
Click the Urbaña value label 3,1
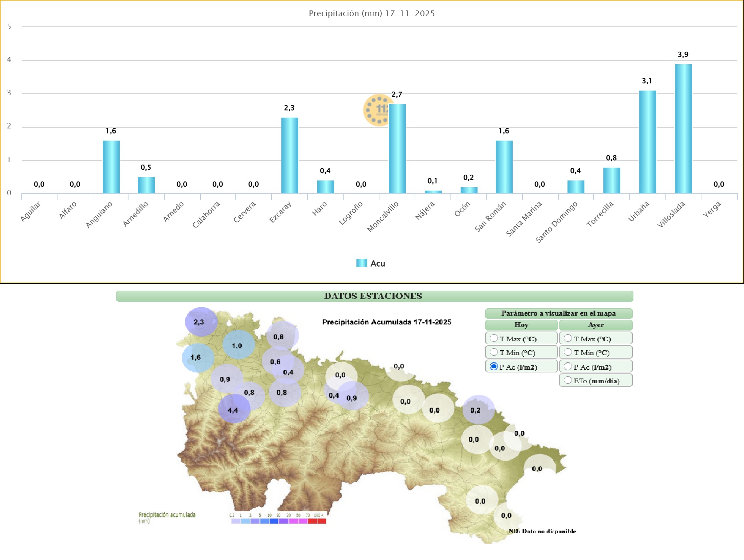[x=647, y=81]
